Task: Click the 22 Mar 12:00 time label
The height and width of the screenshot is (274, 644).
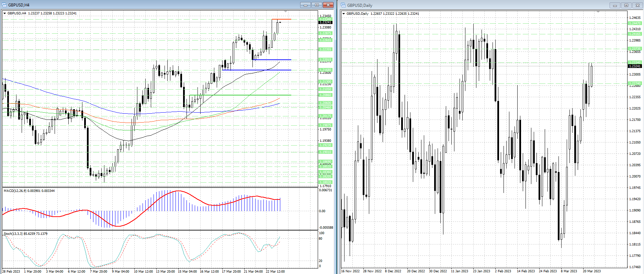Action: (x=275, y=272)
